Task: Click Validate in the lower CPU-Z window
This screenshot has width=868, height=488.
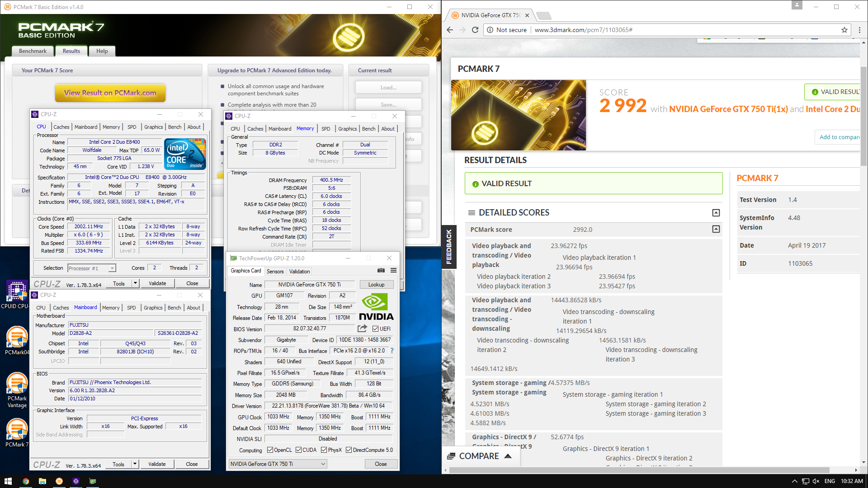Action: (157, 464)
